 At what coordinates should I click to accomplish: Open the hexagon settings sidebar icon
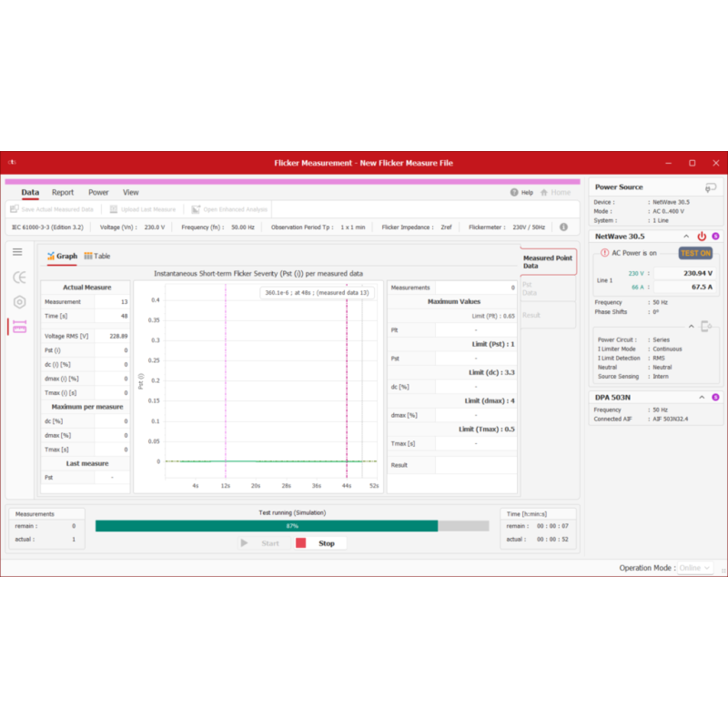pyautogui.click(x=19, y=302)
